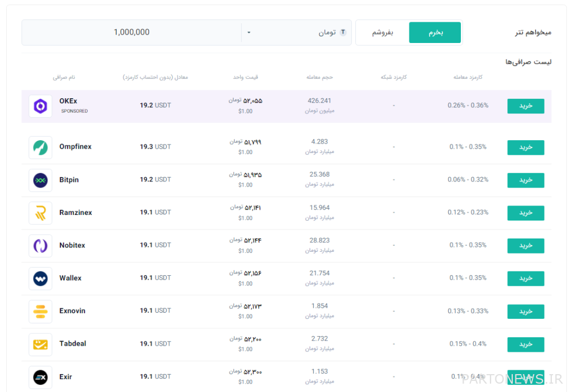Click the Bitpin exchange name

[69, 180]
